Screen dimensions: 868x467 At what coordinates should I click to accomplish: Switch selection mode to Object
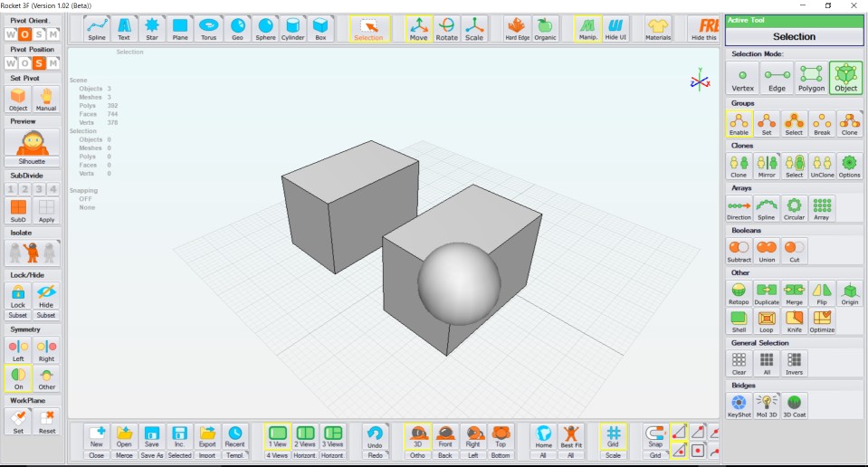[x=846, y=78]
